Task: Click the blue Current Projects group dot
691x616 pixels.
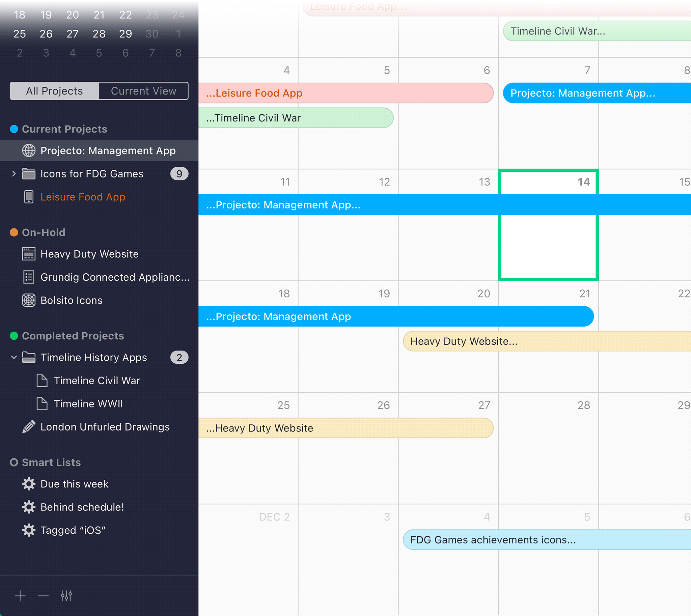Action: coord(14,129)
